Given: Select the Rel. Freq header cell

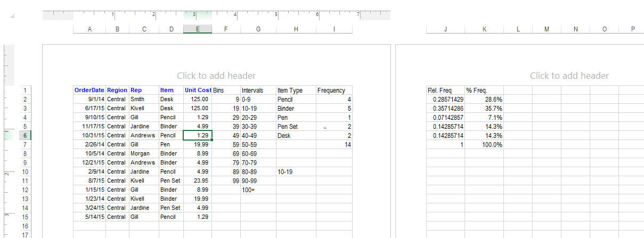Looking at the screenshot, I should click(445, 91).
